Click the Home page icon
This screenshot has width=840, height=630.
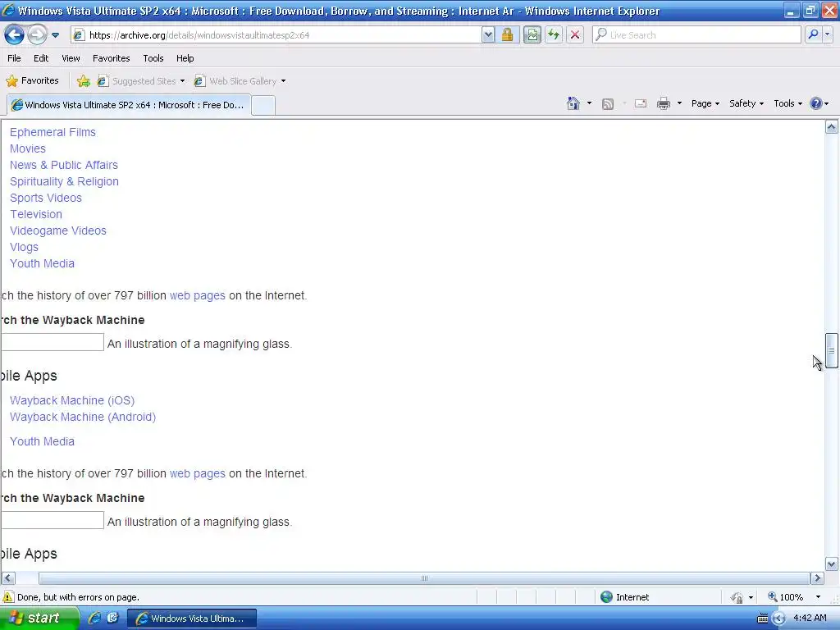click(573, 103)
